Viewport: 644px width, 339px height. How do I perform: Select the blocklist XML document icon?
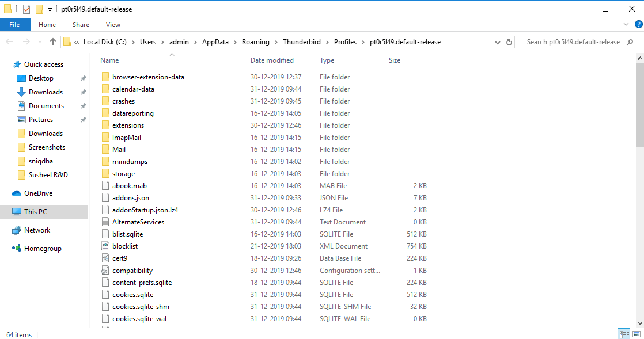105,246
